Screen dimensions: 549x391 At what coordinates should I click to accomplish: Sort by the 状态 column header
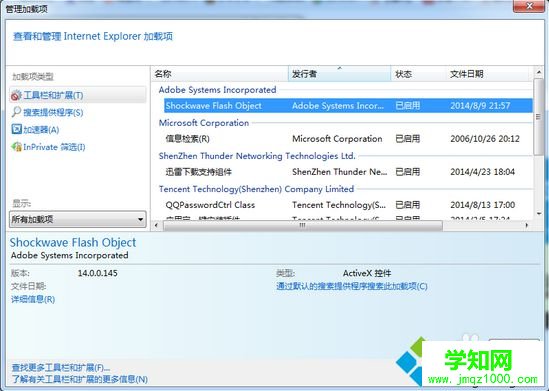click(x=418, y=74)
